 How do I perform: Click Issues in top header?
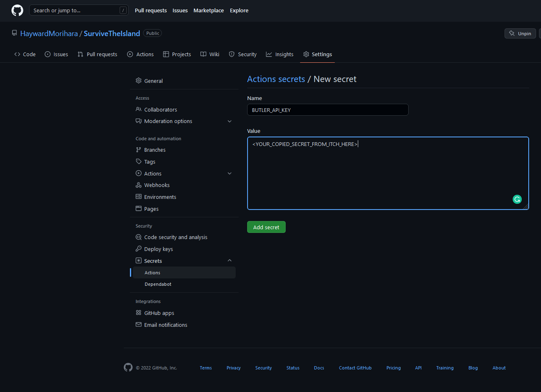[180, 10]
